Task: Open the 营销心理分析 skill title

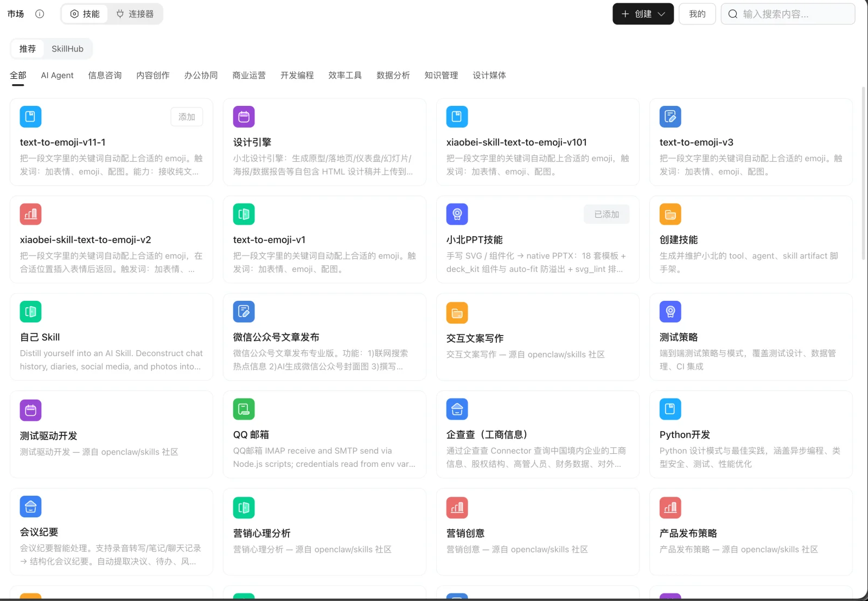Action: click(x=261, y=533)
